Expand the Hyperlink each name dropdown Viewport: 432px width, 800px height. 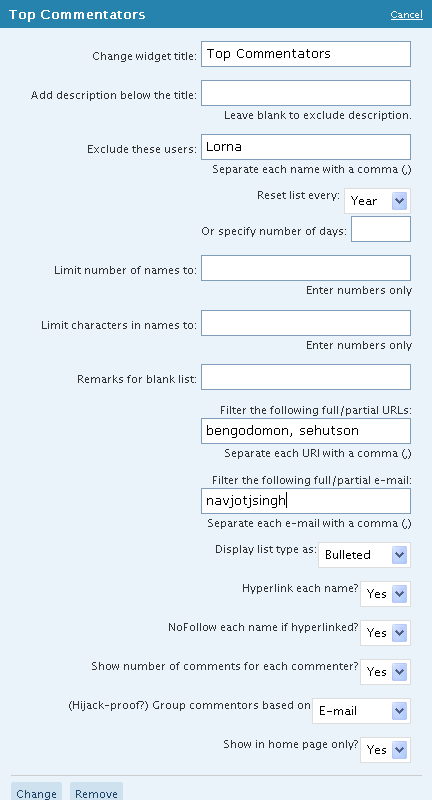385,594
